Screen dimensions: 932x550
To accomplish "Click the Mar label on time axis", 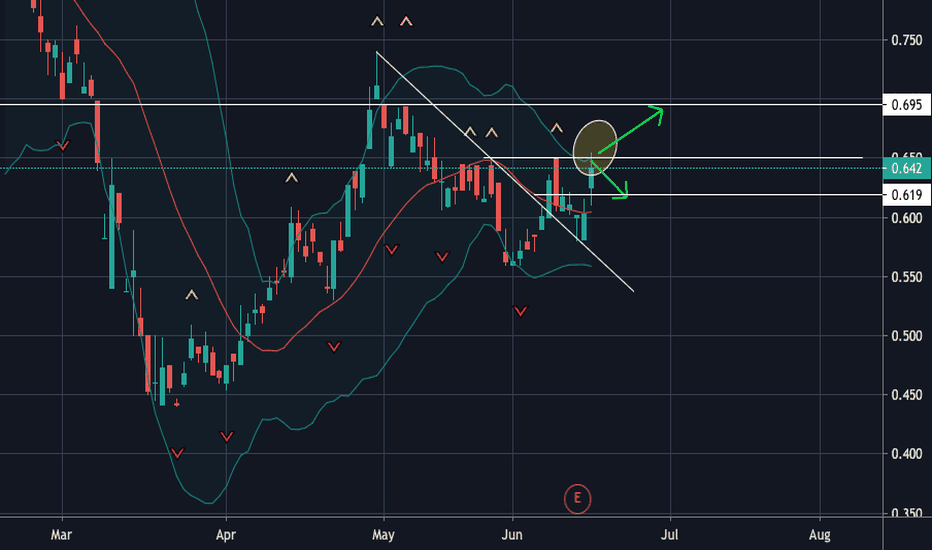I will point(61,535).
